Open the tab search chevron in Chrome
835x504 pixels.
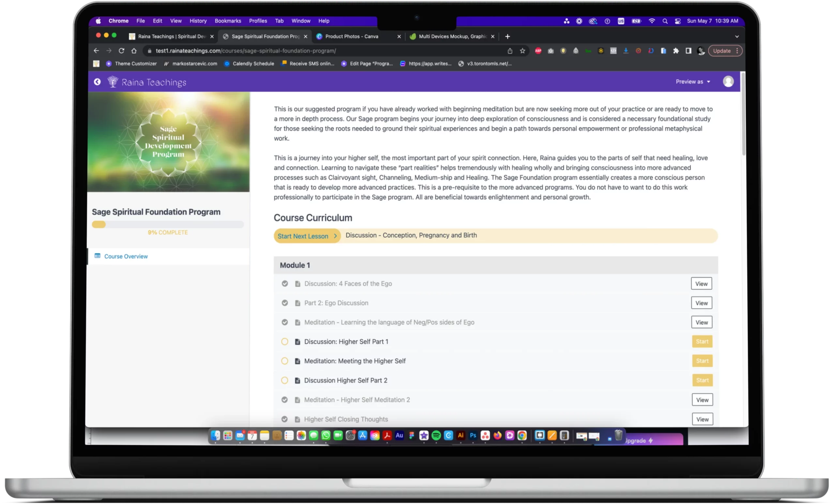pos(737,37)
